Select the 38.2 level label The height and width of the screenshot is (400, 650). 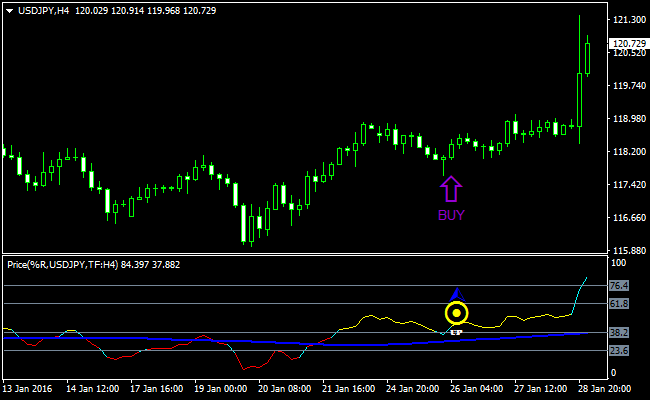tap(619, 333)
